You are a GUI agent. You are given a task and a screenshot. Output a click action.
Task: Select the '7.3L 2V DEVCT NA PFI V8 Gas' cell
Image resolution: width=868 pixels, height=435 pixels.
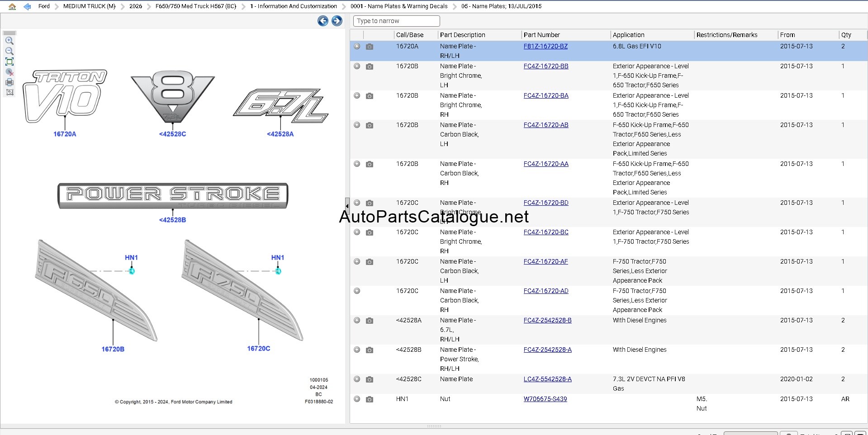pyautogui.click(x=649, y=384)
